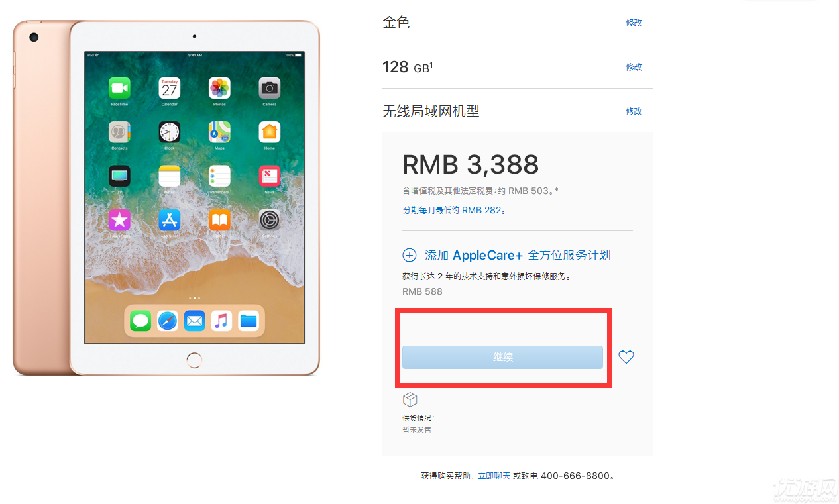
Task: Click the Music icon in iPad dock
Action: tap(221, 321)
